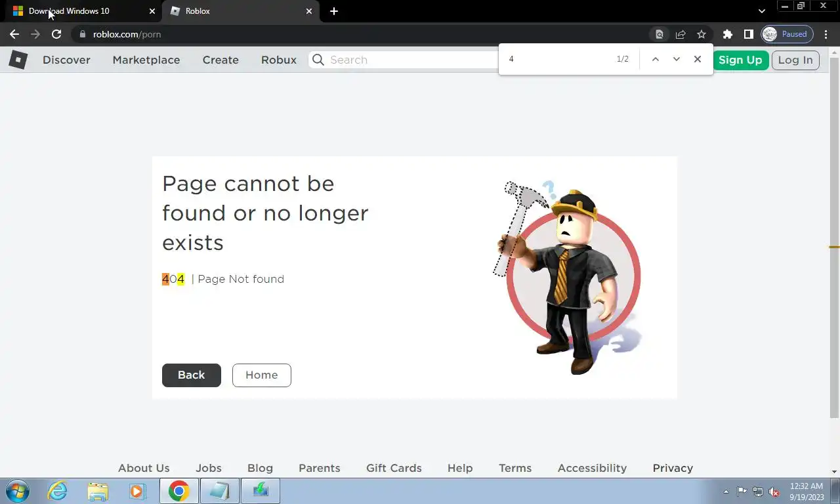Click the confused builder character image

point(568,277)
